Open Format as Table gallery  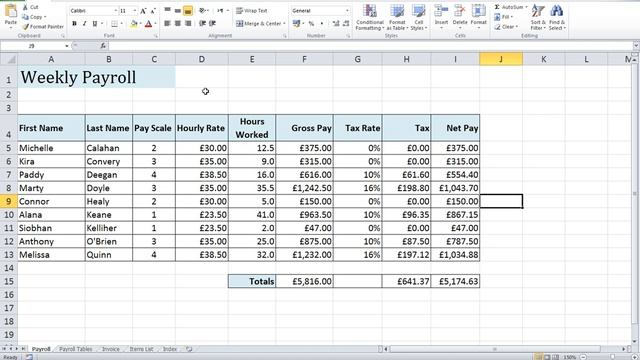coord(397,17)
